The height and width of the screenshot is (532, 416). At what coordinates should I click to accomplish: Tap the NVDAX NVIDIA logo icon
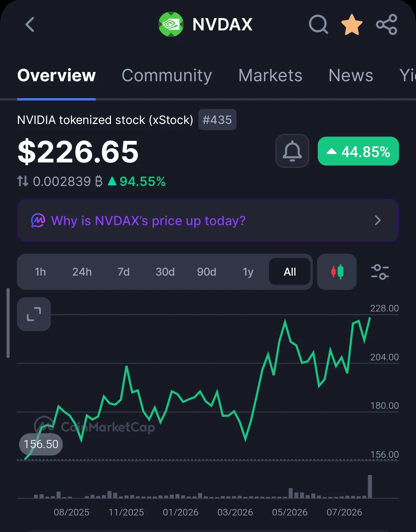coord(171,25)
